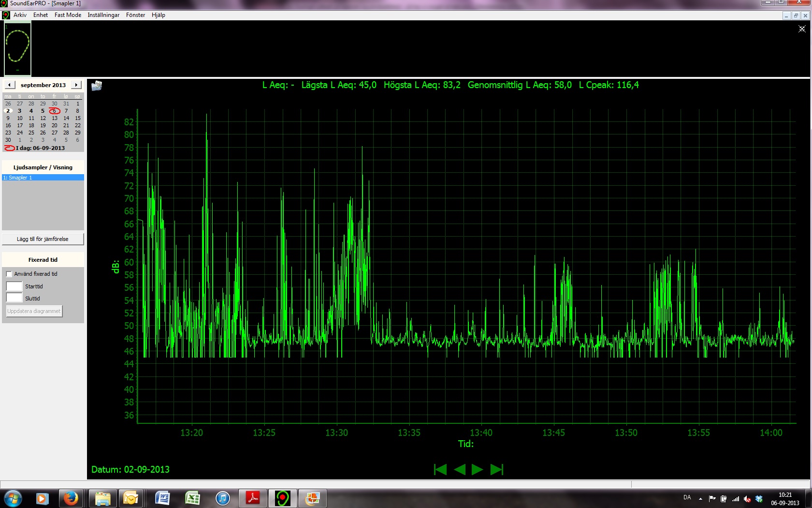
Task: Select September 20 in the calendar
Action: click(55, 125)
